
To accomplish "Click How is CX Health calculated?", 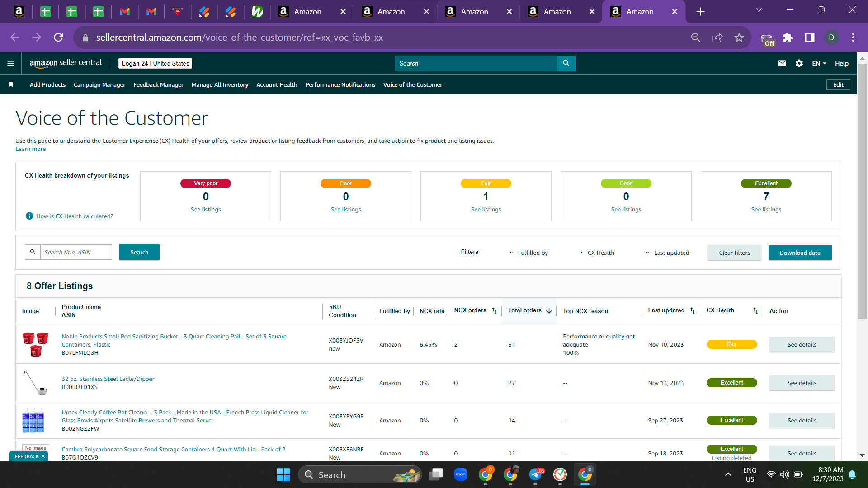I will pos(75,216).
